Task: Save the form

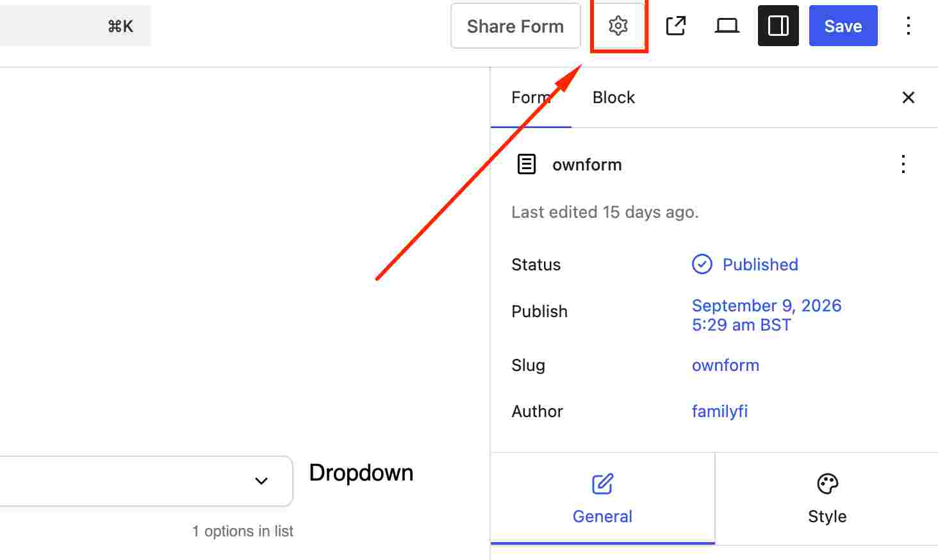Action: [843, 26]
